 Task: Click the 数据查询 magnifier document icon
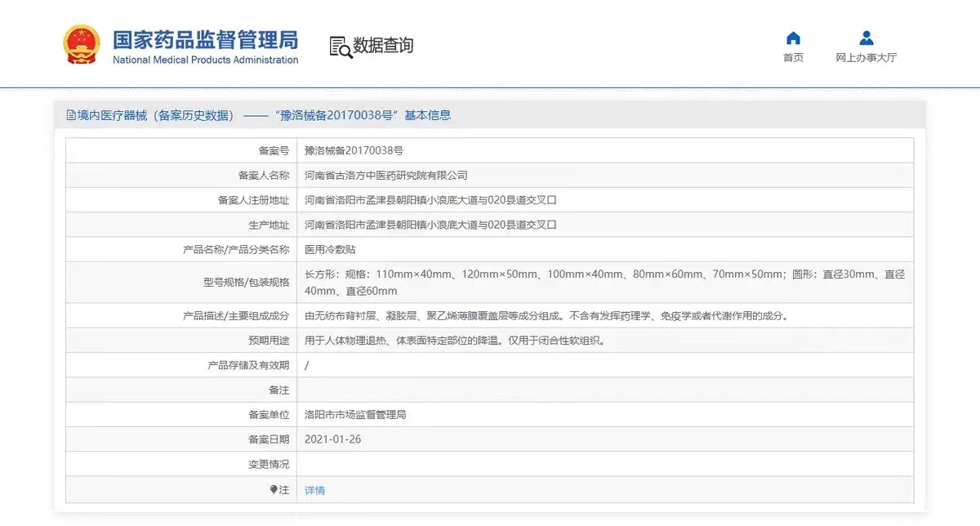tap(341, 47)
